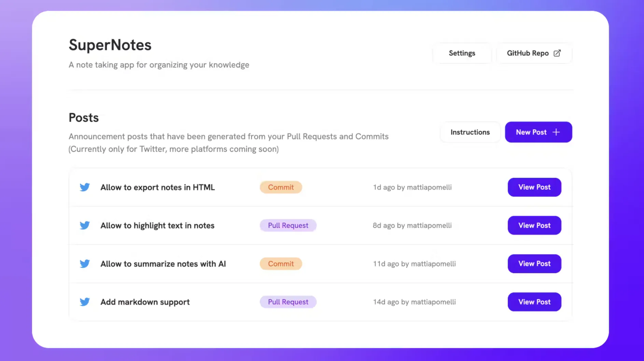The width and height of the screenshot is (644, 361).
Task: Click Twitter icon beside export notes in HTML
Action: point(85,187)
